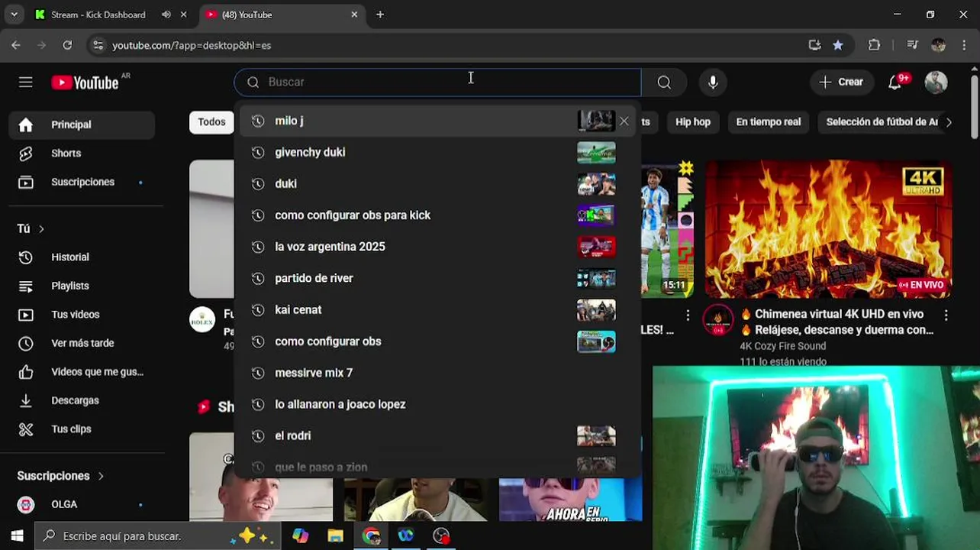The height and width of the screenshot is (550, 980).
Task: View site information icon in address bar
Action: pos(98,45)
